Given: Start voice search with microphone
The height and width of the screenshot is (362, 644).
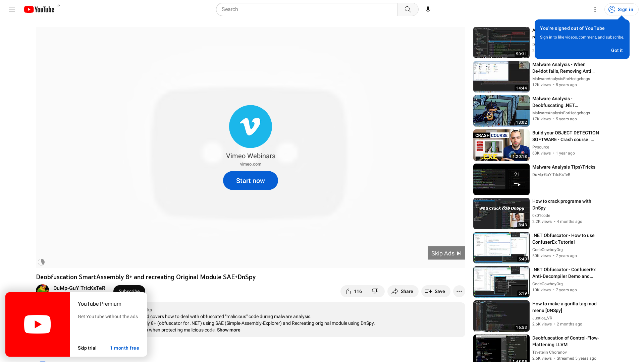Looking at the screenshot, I should point(428,9).
